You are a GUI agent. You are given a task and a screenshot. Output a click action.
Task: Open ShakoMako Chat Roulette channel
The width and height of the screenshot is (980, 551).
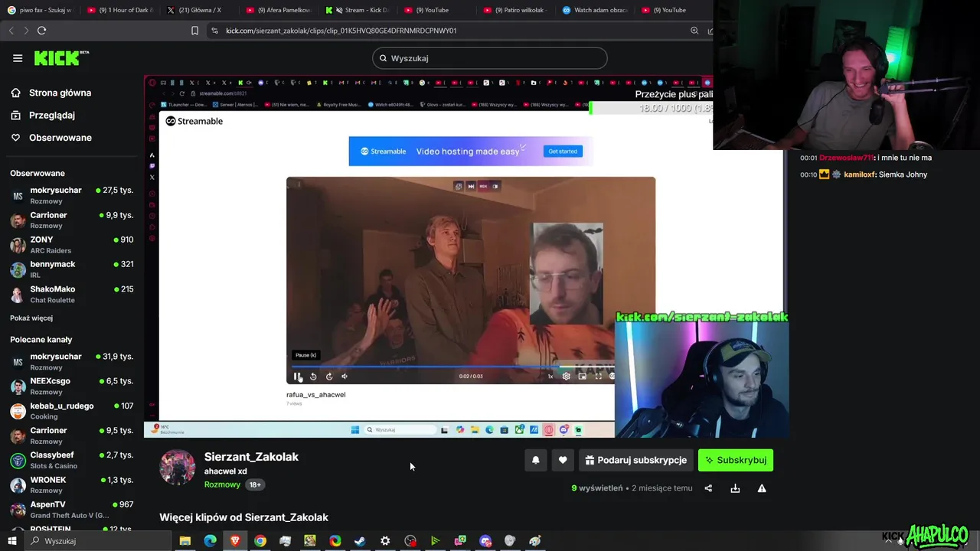pos(72,295)
